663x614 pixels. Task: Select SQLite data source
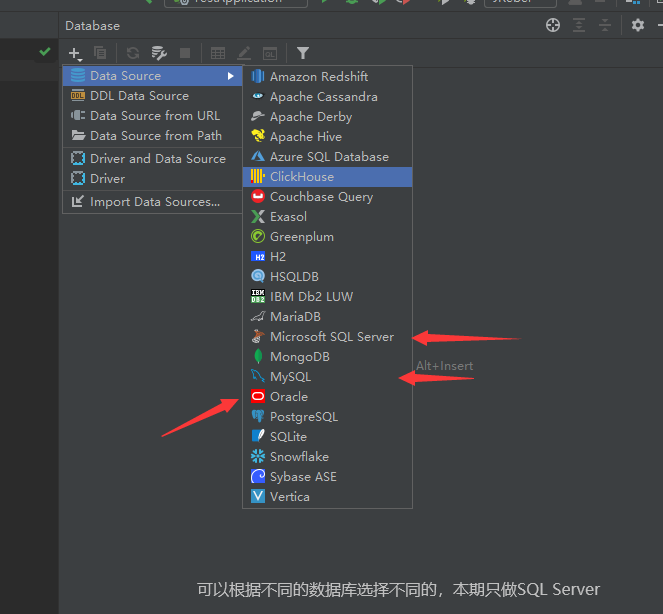[327, 437]
